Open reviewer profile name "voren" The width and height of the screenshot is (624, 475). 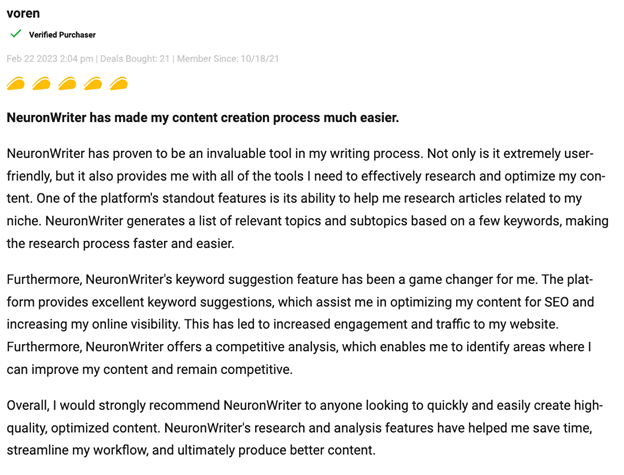23,13
